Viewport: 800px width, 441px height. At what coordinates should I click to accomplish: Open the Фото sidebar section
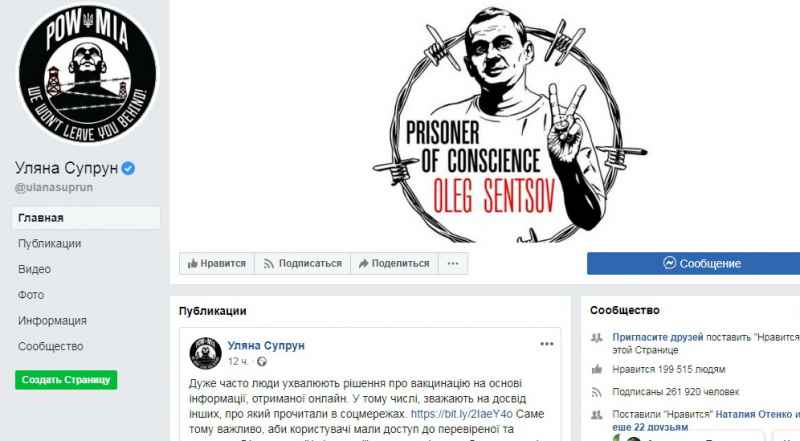(31, 295)
